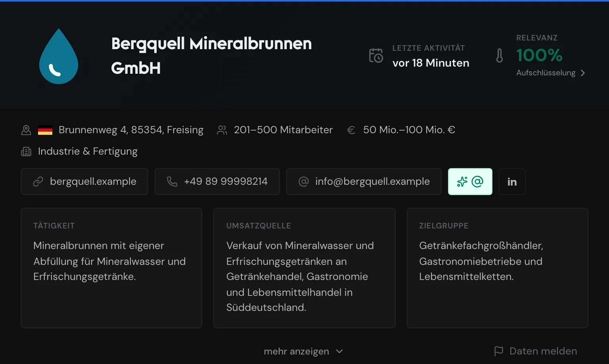Click the 'Industrie & Fertigung' label

coord(88,151)
